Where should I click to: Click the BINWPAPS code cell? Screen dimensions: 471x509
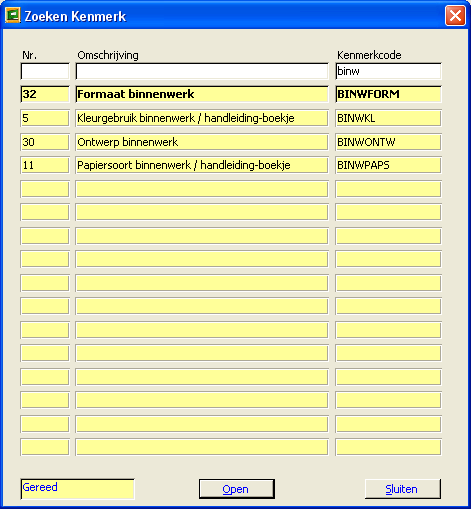(388, 165)
